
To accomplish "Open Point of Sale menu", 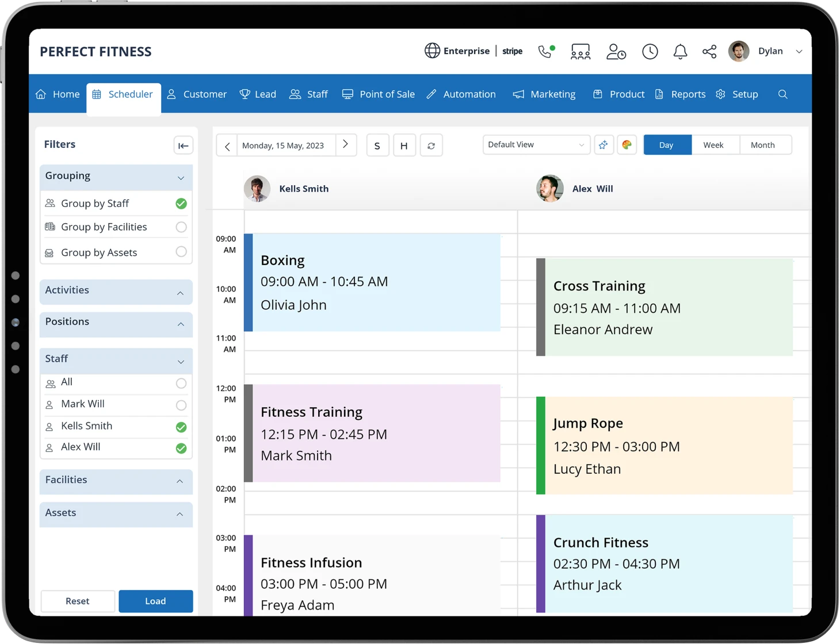I will point(379,94).
